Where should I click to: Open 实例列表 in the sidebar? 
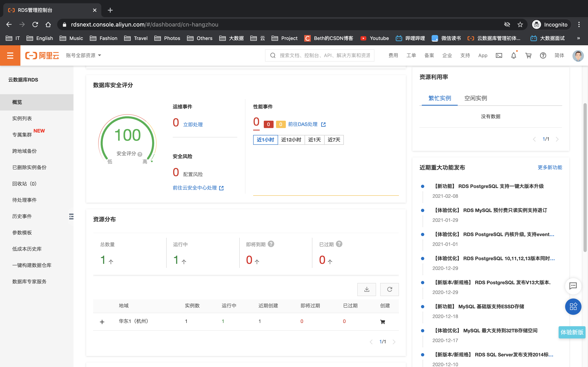22,118
